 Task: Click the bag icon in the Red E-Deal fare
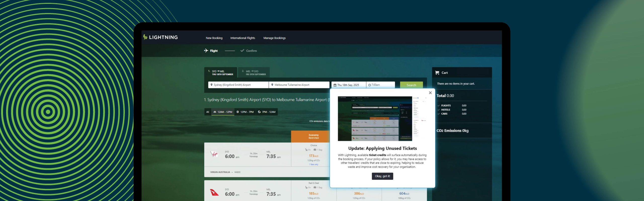(315, 187)
